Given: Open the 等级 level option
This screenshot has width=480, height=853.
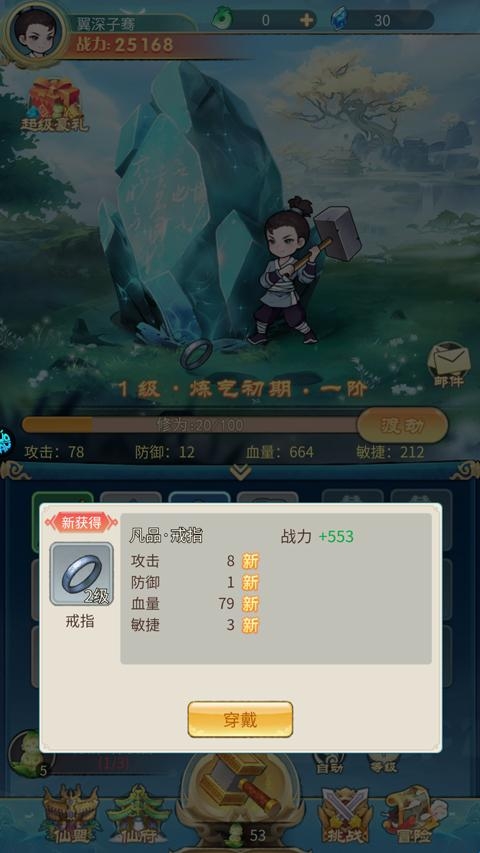Looking at the screenshot, I should pos(383,763).
